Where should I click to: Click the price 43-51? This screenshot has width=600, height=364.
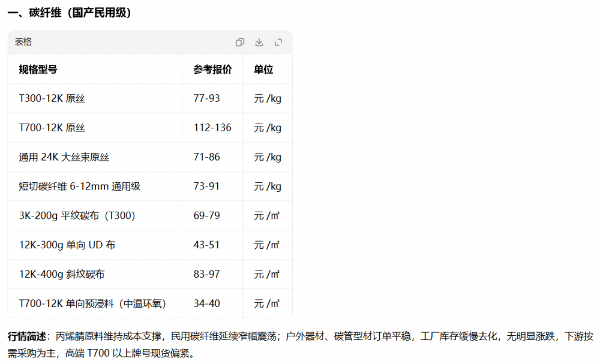click(x=206, y=245)
